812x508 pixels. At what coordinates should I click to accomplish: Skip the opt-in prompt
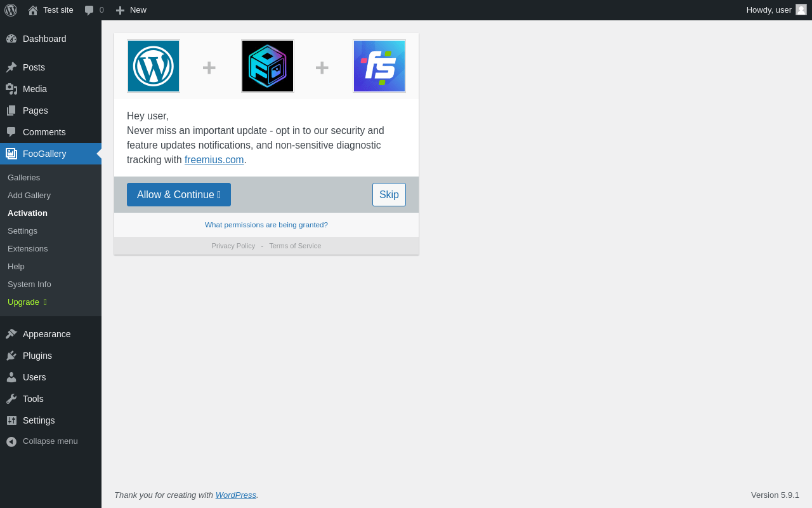(x=389, y=195)
